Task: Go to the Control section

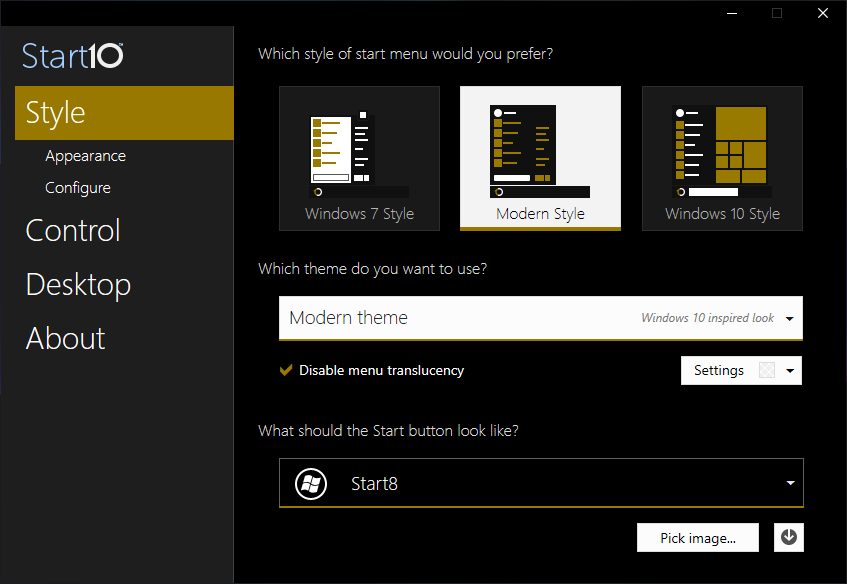Action: click(x=73, y=231)
